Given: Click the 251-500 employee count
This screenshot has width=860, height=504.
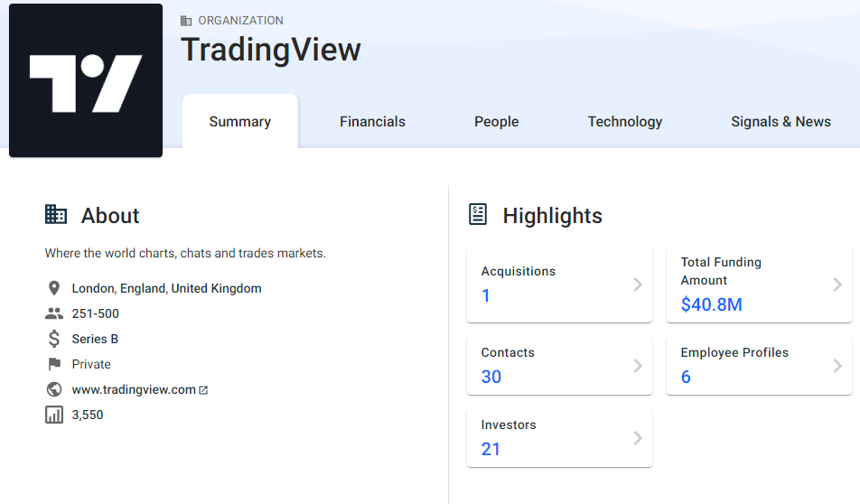Looking at the screenshot, I should [x=96, y=313].
